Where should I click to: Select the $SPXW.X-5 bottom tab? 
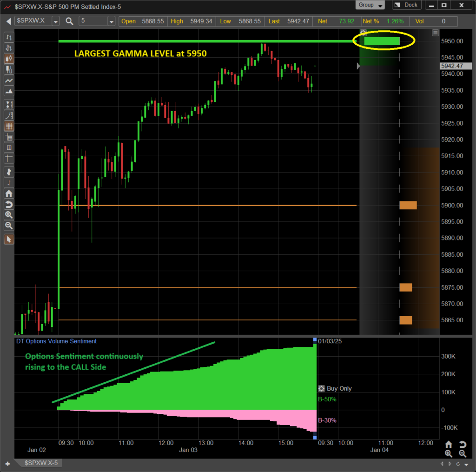coord(41,463)
